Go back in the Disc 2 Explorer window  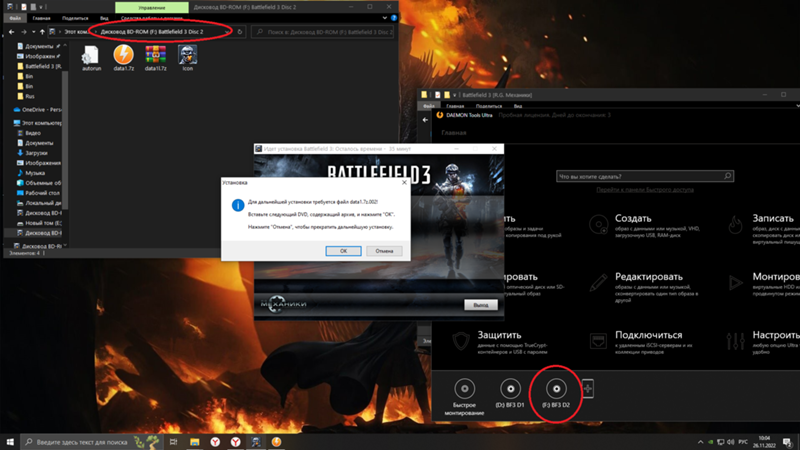coord(12,32)
